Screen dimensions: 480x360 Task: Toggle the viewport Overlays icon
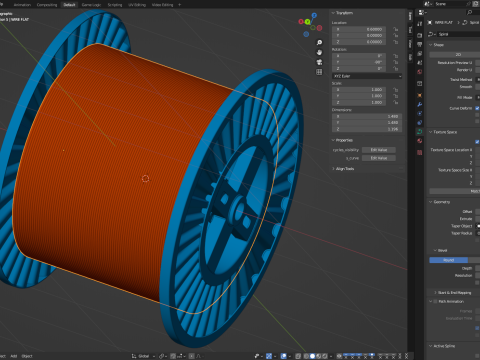[x=283, y=356]
